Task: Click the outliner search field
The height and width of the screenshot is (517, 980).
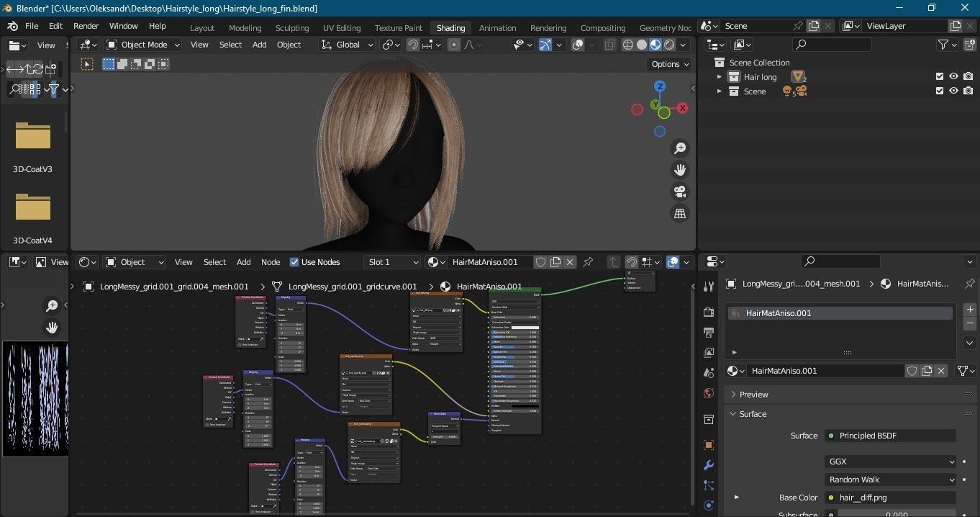Action: coord(831,45)
